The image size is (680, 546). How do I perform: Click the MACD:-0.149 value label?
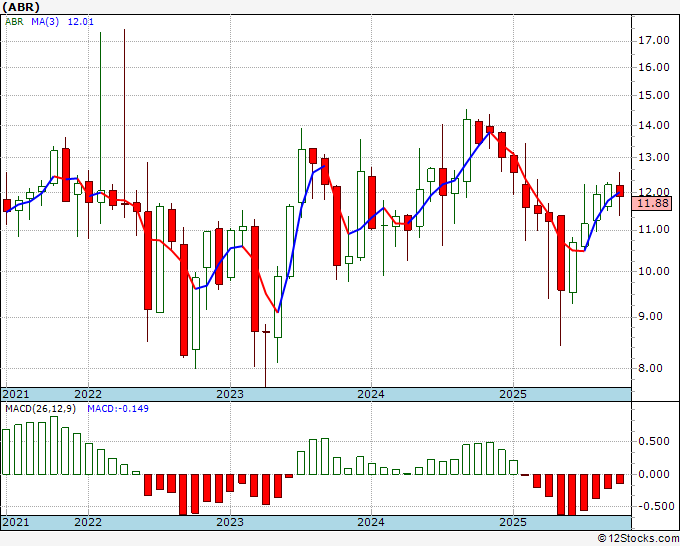pos(118,409)
